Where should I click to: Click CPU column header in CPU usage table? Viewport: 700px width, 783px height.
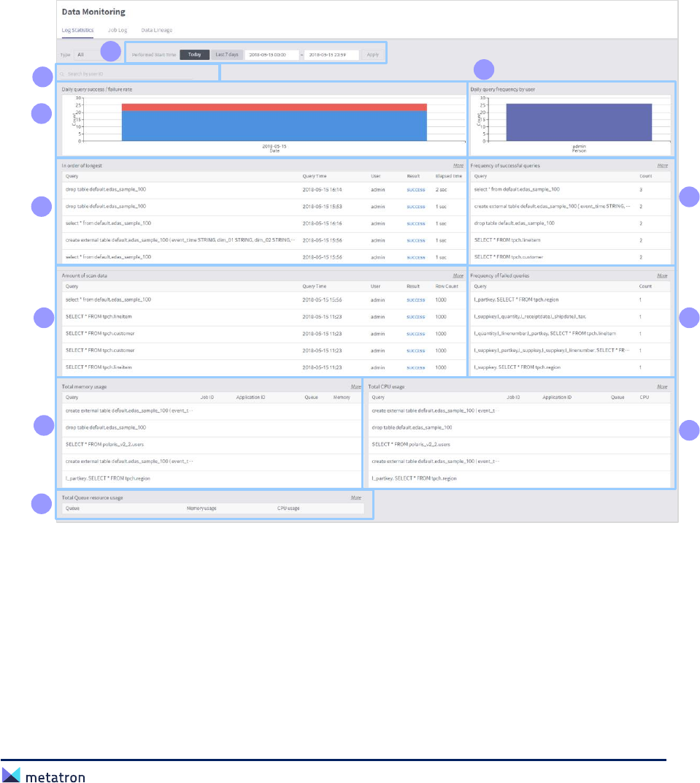coord(644,397)
